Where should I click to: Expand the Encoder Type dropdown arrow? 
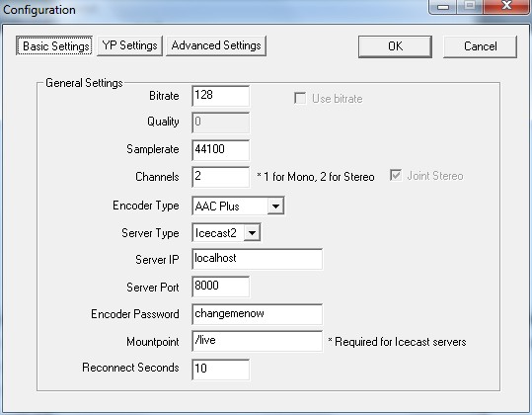275,207
